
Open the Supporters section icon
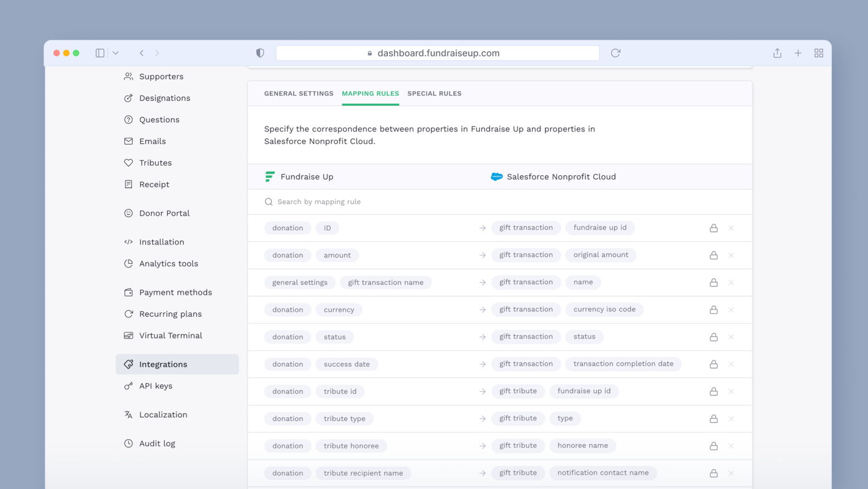(x=127, y=76)
